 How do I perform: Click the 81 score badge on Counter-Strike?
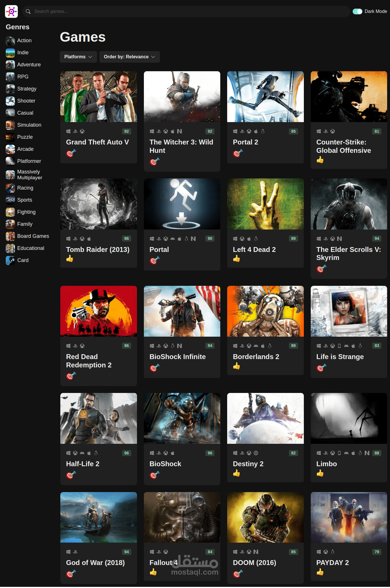377,131
